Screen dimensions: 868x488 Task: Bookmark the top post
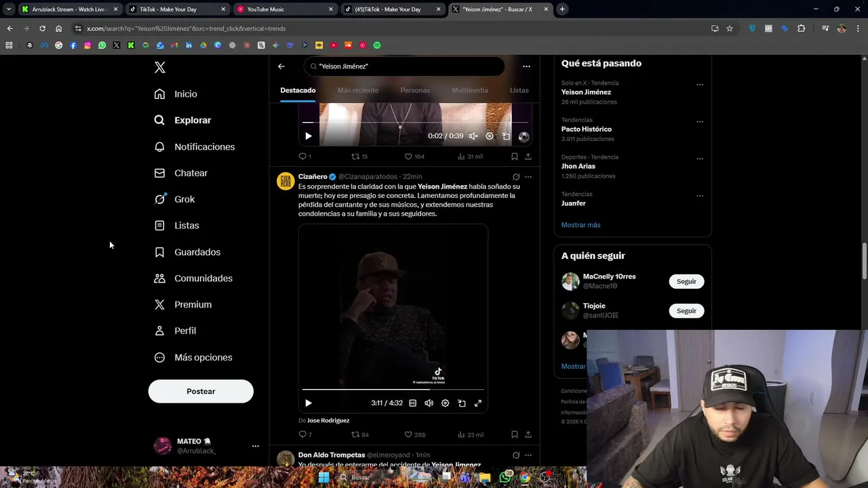coord(514,157)
